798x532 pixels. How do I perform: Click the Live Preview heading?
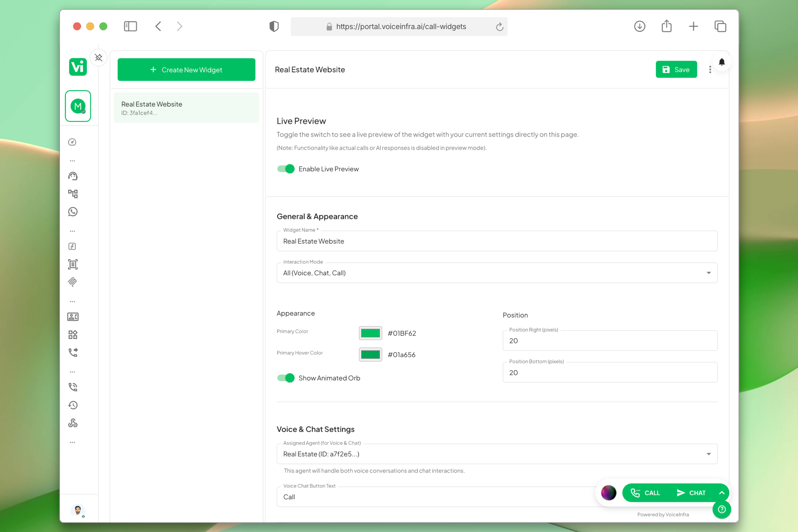point(301,121)
